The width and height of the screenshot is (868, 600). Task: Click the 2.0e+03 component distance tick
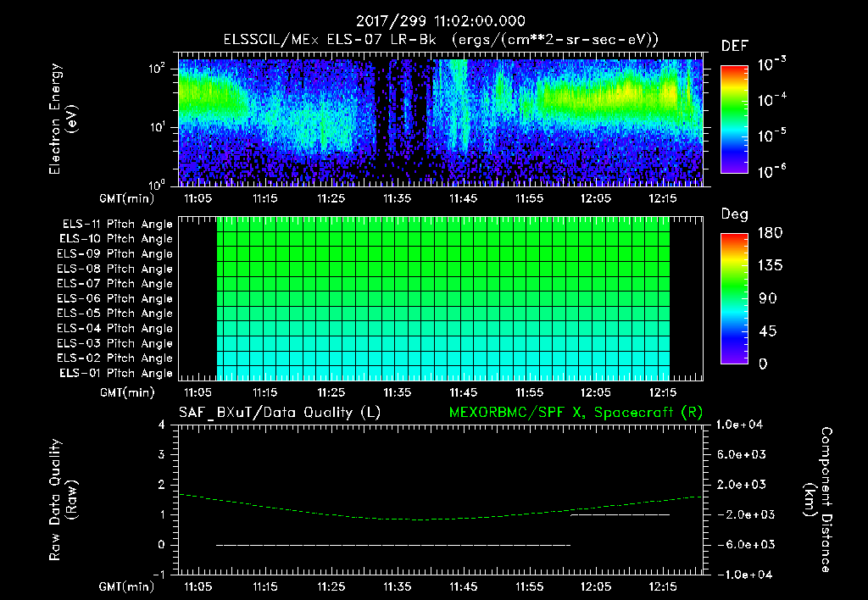tap(741, 484)
